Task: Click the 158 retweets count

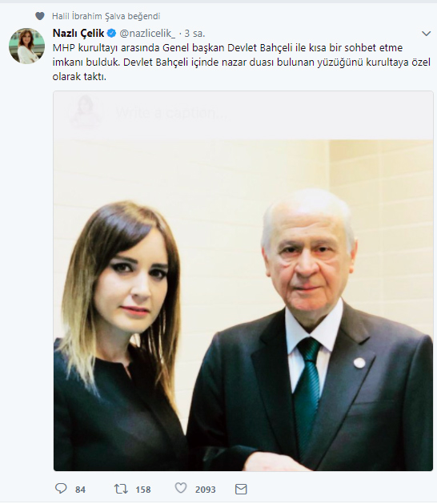Action: 143,490
